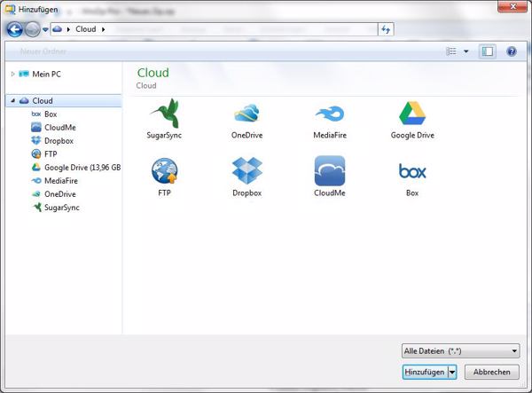Click the Cloud icon in the sidebar tree
The image size is (532, 393).
coord(24,100)
